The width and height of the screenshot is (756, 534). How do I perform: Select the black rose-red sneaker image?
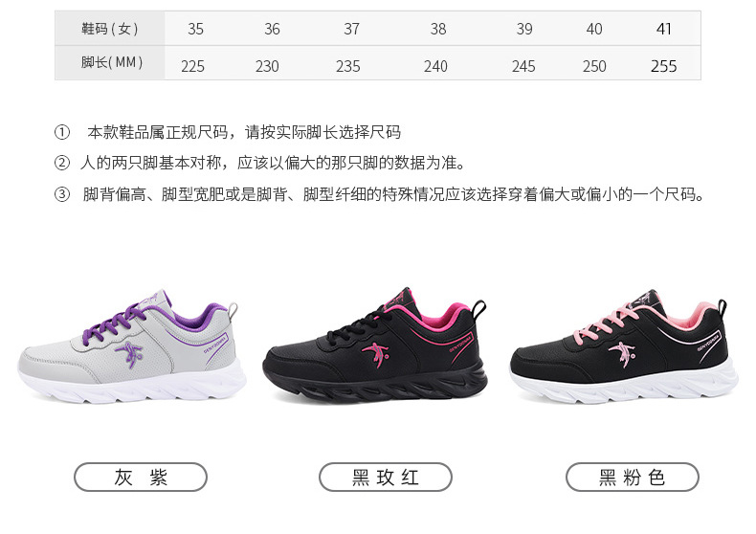(375, 345)
